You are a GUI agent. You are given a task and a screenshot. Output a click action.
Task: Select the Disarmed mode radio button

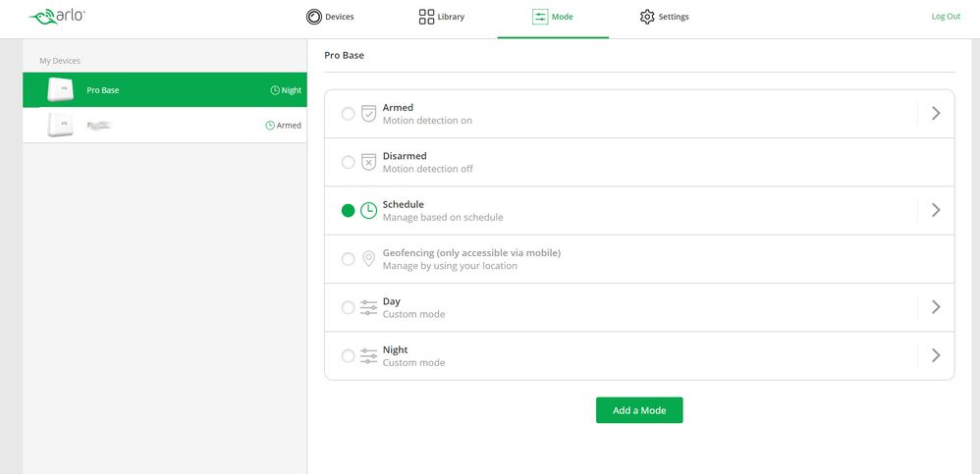click(349, 162)
